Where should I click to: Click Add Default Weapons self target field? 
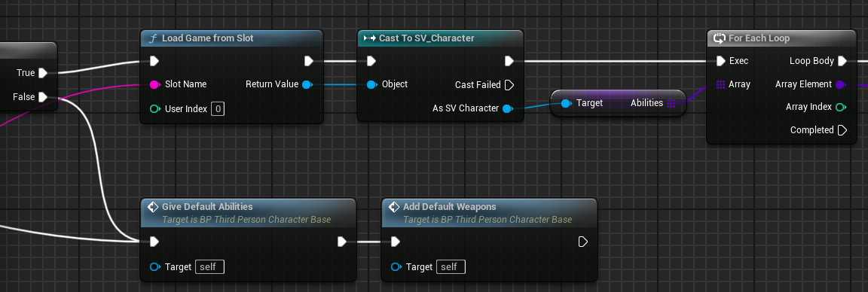(x=451, y=267)
